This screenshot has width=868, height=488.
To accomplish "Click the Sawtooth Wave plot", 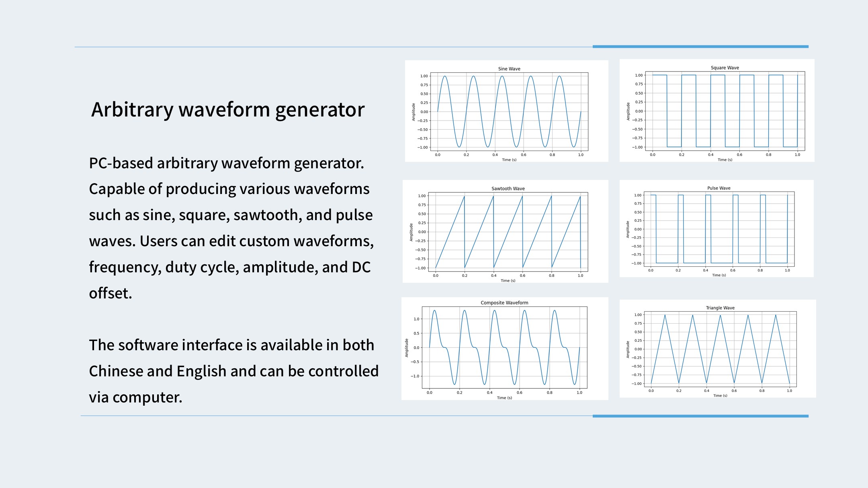I will 506,231.
